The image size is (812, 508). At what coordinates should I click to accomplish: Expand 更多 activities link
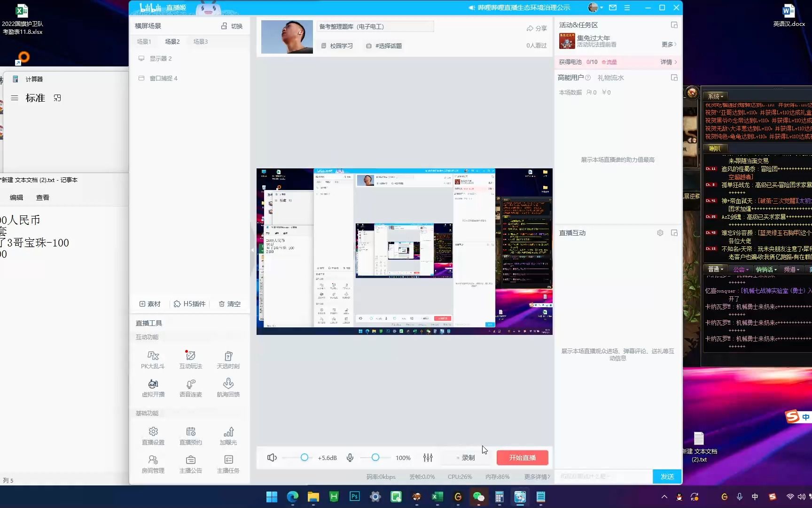pos(669,44)
